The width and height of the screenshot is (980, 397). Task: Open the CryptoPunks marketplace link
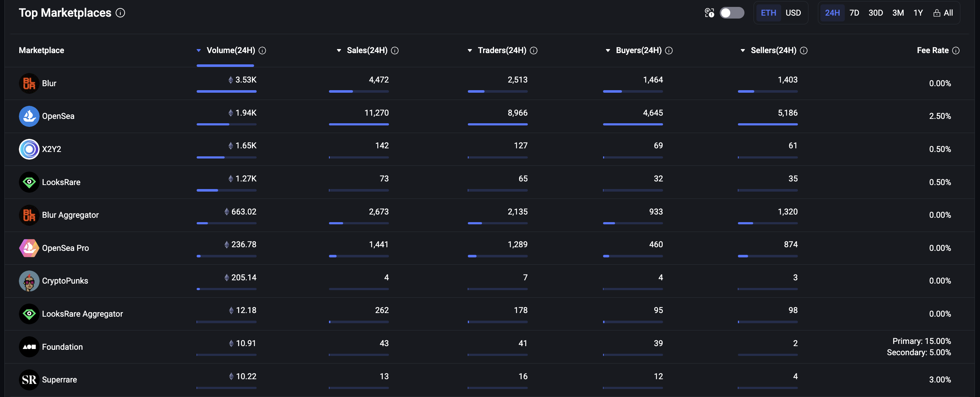65,281
